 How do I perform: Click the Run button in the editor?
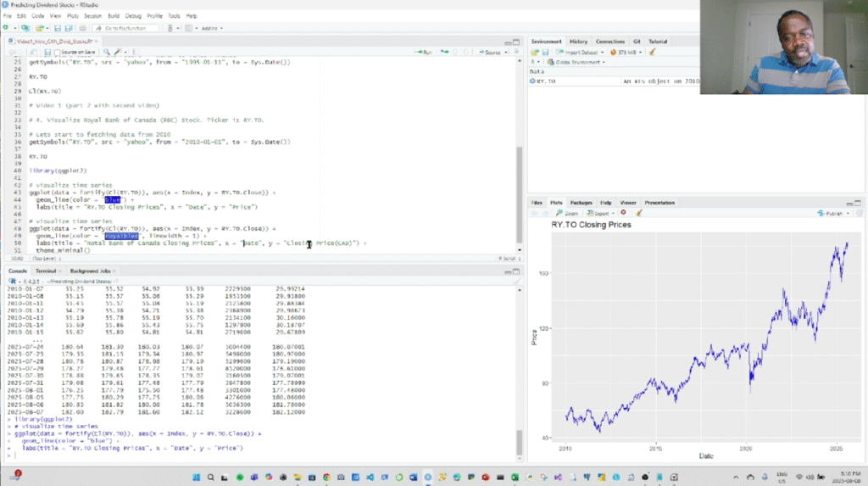423,53
